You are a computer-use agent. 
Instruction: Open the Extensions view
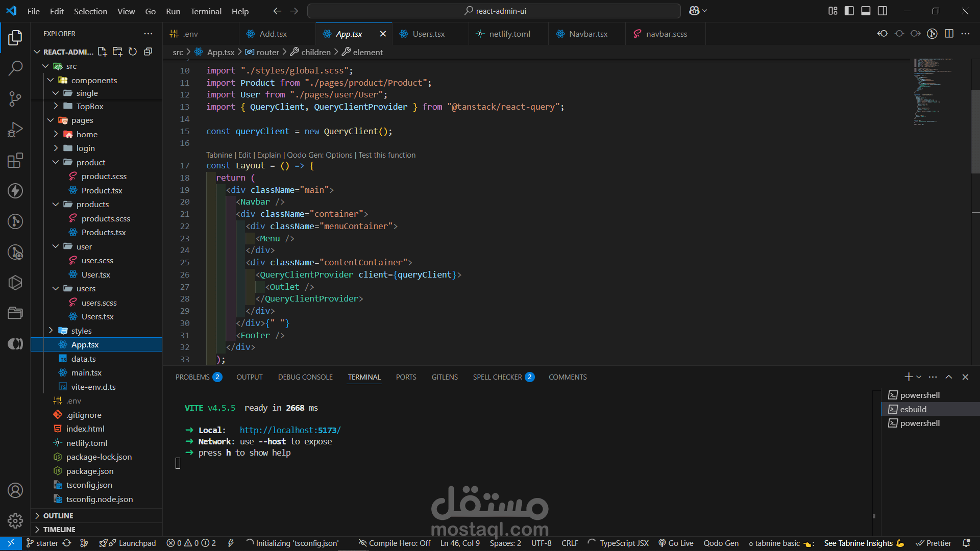click(x=15, y=160)
